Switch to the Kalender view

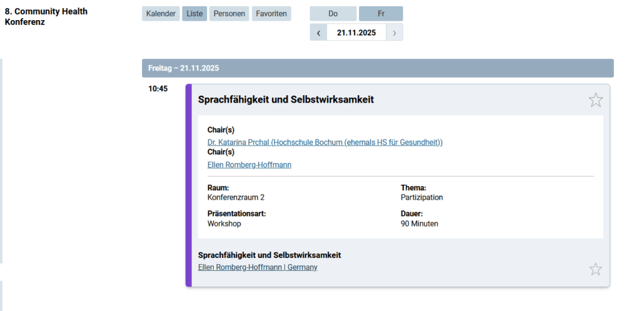click(x=161, y=14)
